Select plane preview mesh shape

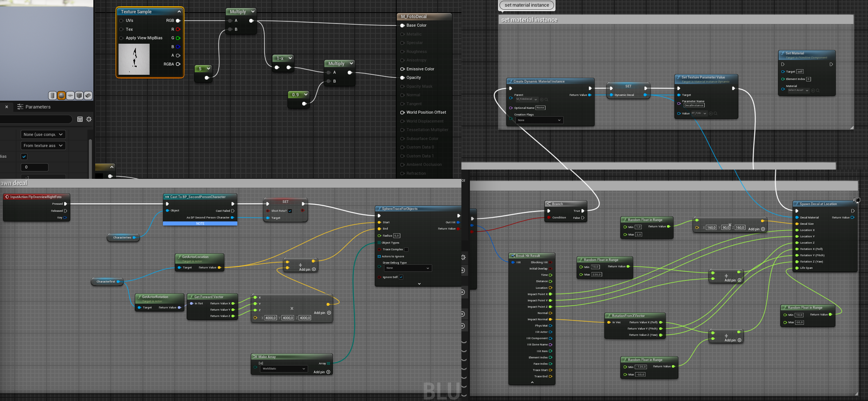pyautogui.click(x=70, y=96)
